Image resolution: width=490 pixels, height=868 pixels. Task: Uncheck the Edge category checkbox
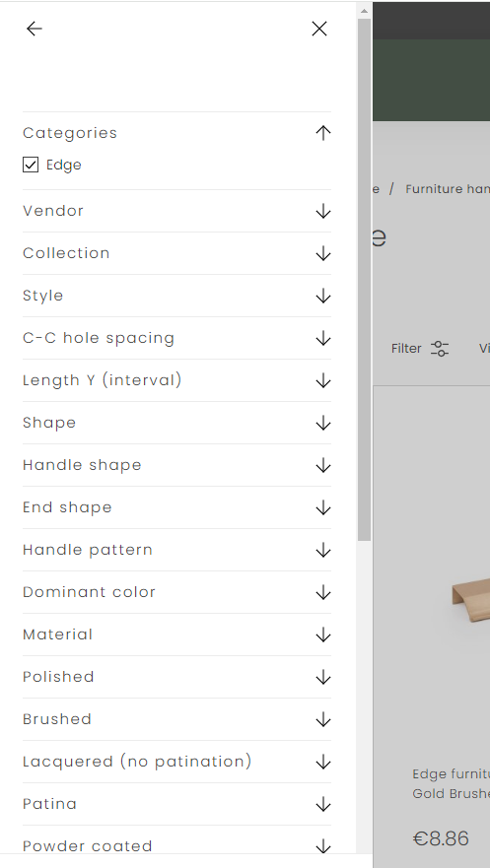point(31,165)
